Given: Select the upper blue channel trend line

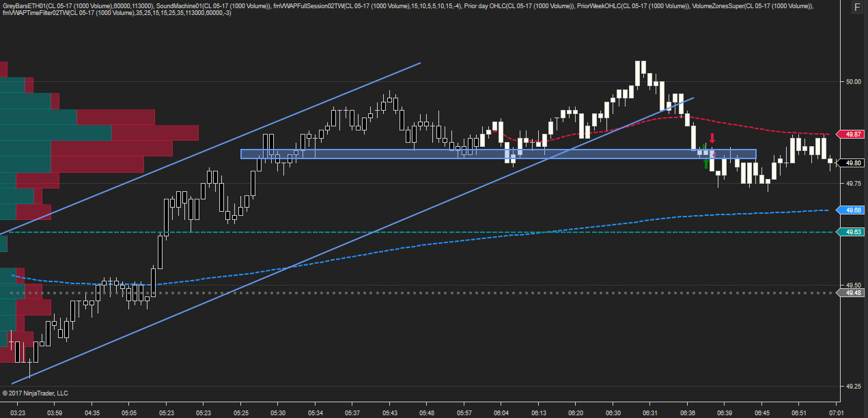Looking at the screenshot, I should click(210, 148).
